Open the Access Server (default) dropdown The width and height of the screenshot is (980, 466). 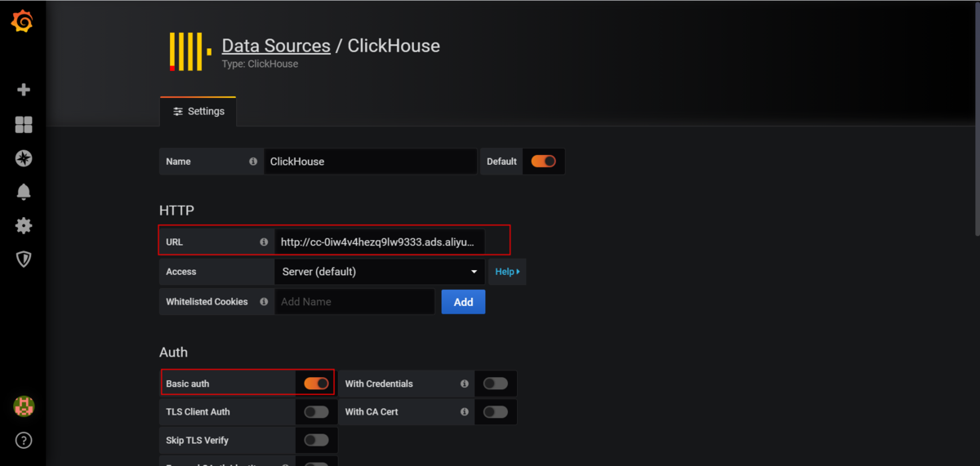[x=380, y=272]
